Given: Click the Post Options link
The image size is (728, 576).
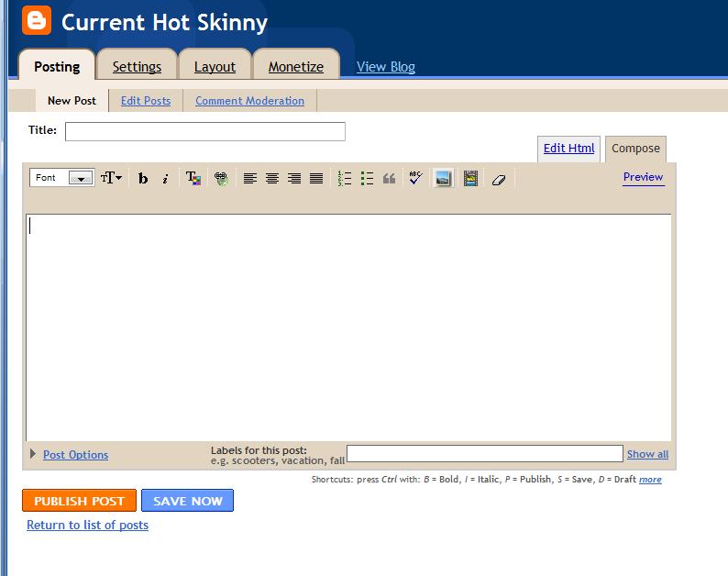Looking at the screenshot, I should 76,455.
